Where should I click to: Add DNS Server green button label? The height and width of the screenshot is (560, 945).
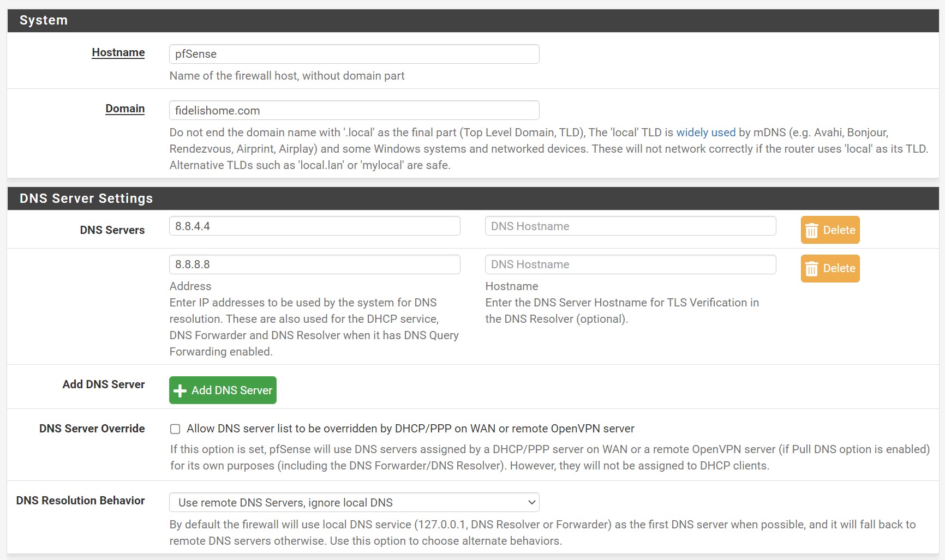coord(231,390)
